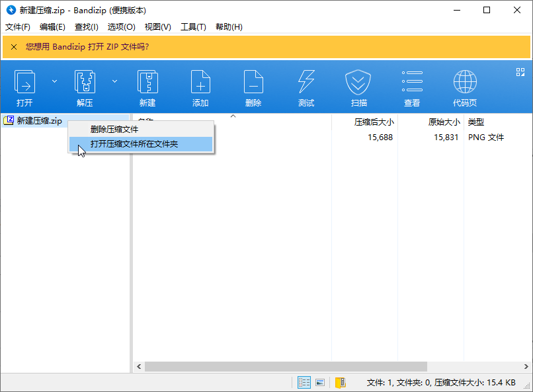The height and width of the screenshot is (392, 533).
Task: Open the 文件(F) menu
Action: (18, 27)
